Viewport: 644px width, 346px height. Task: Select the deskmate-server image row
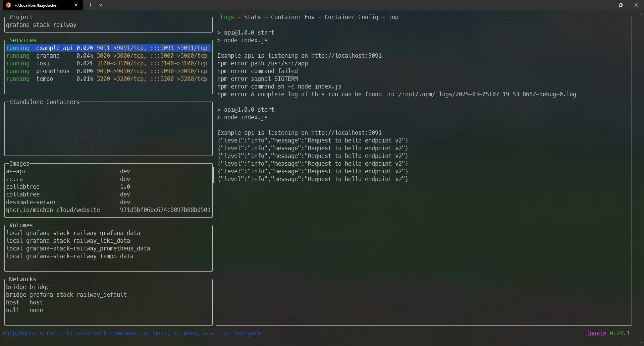(x=108, y=202)
